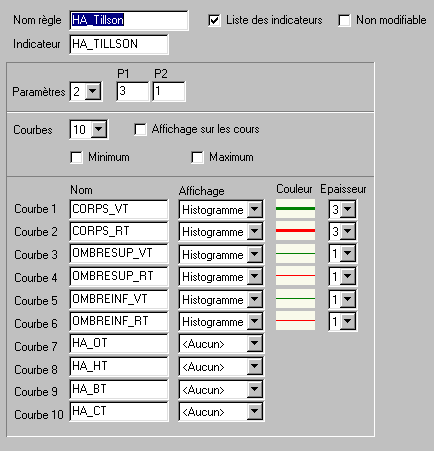This screenshot has width=434, height=451.
Task: Enable the Minimum checkbox
Action: pos(76,157)
